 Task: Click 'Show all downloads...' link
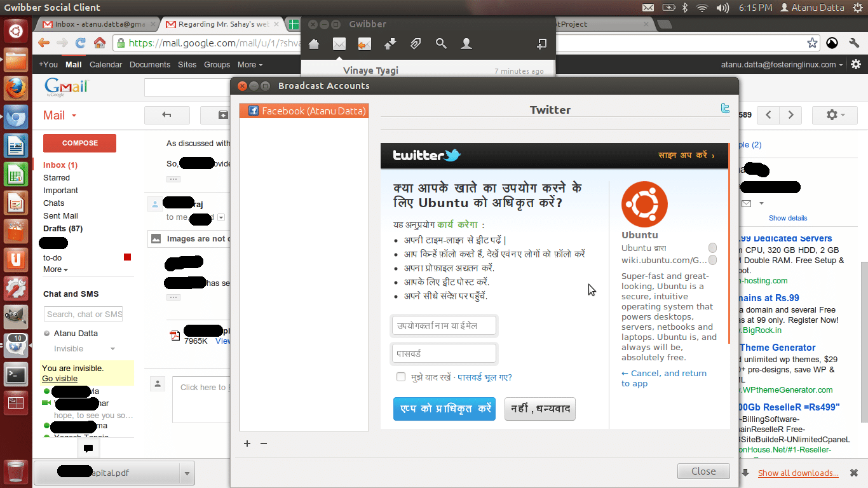[x=798, y=473]
